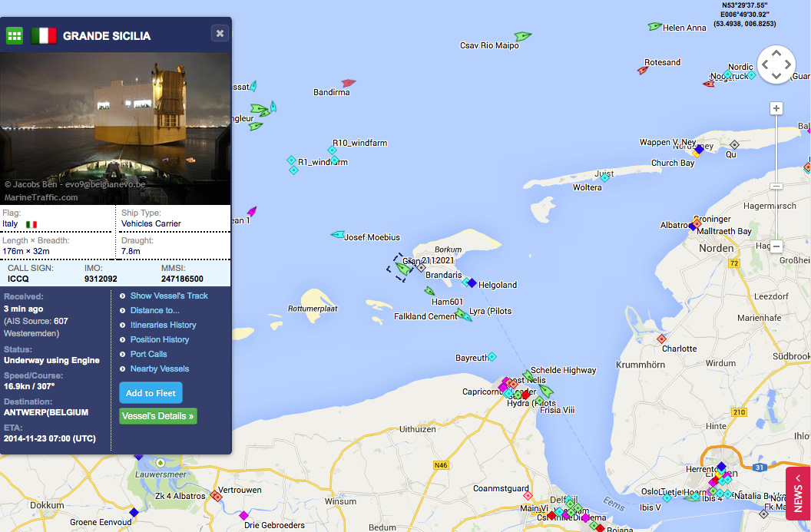811x532 pixels.
Task: Zoom in the map with plus button
Action: (776, 108)
